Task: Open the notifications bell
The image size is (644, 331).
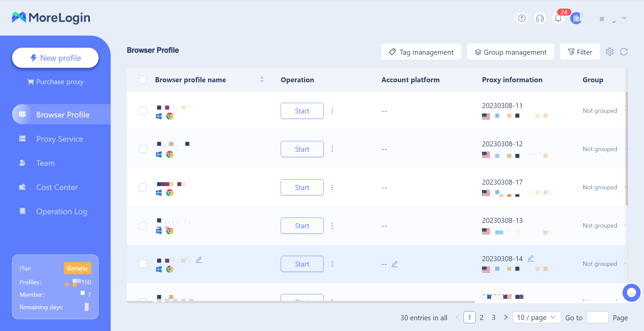Action: coord(558,18)
